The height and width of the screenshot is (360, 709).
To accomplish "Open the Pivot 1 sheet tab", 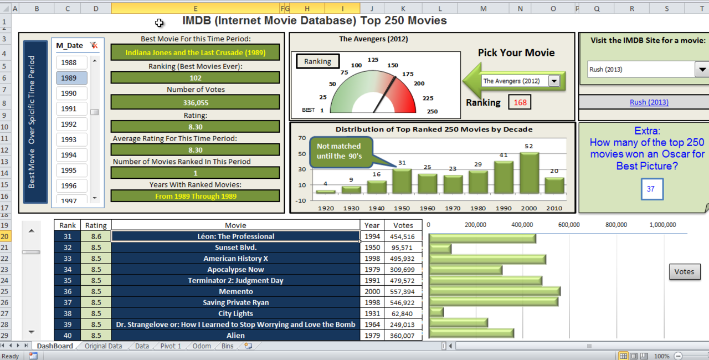I will 170,346.
